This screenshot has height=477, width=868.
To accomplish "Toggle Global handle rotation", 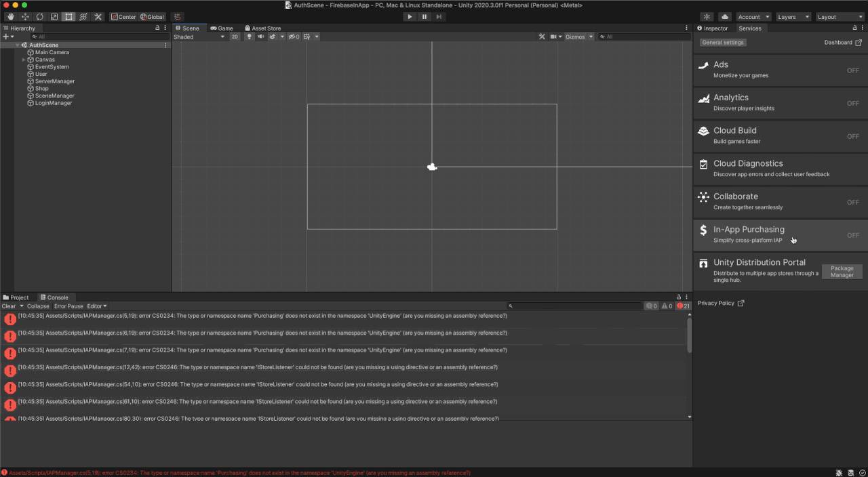I will 152,16.
